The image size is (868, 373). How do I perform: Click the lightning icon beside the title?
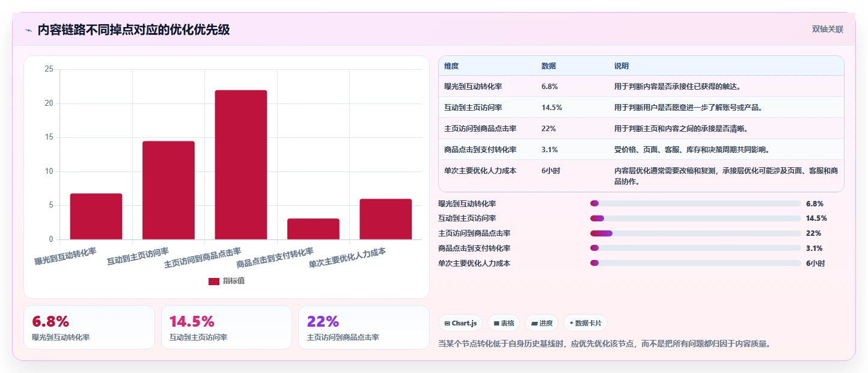pyautogui.click(x=28, y=30)
